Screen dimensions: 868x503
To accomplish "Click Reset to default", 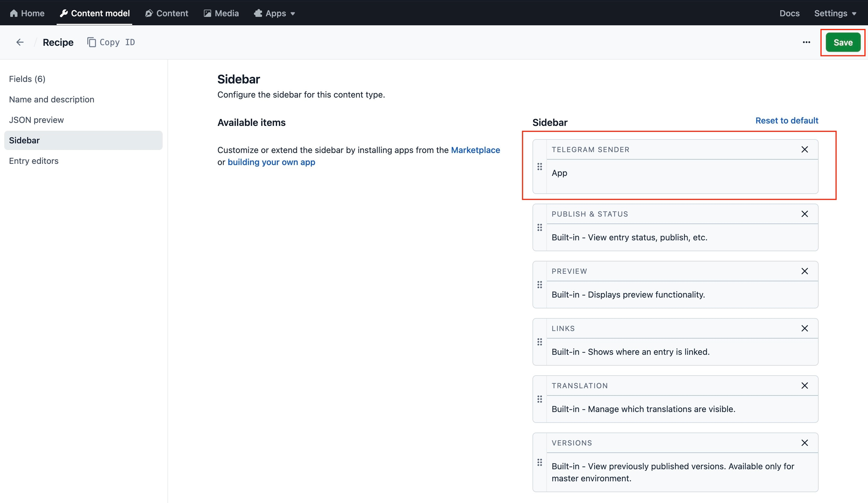I will point(787,120).
